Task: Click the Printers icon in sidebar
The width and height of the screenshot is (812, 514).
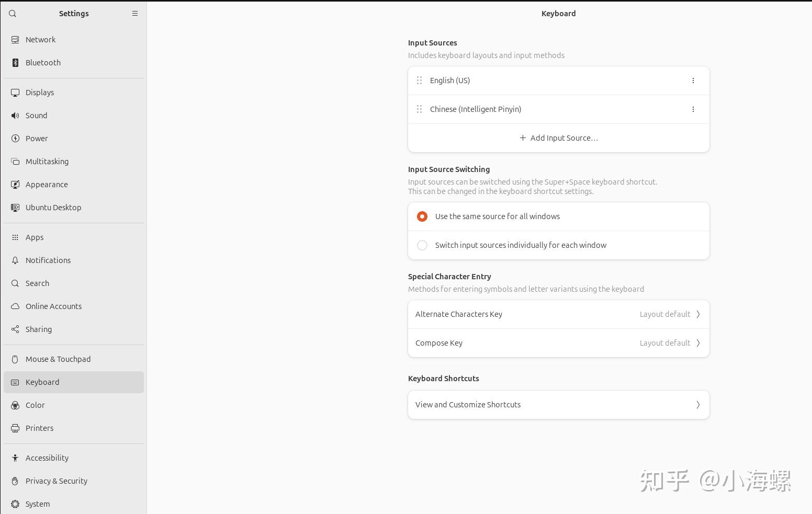Action: click(x=15, y=428)
